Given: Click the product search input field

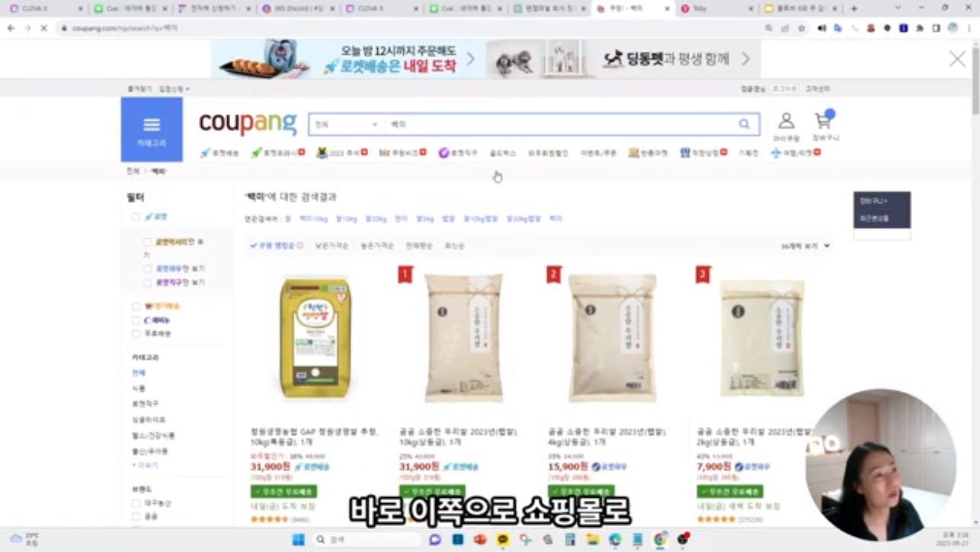Looking at the screenshot, I should [560, 124].
